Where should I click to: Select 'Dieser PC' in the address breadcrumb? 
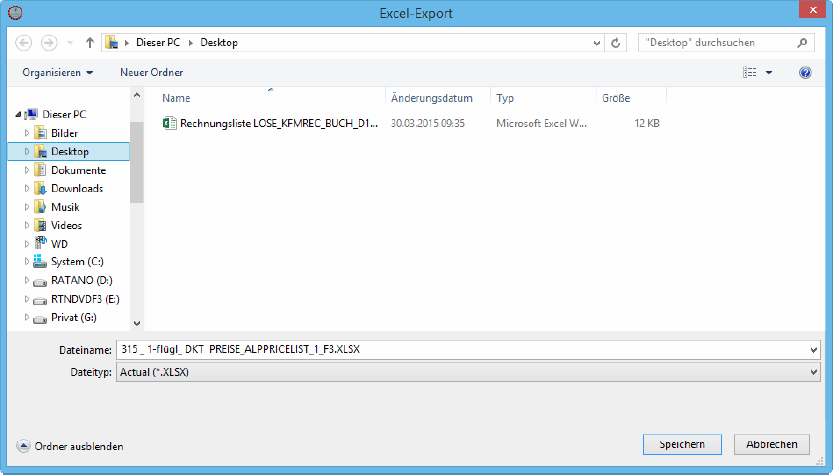158,43
